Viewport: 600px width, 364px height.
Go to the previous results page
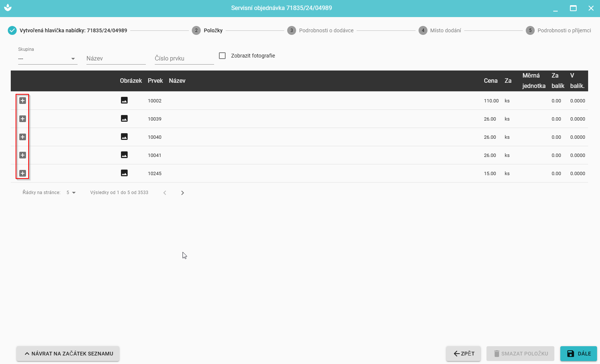point(165,193)
